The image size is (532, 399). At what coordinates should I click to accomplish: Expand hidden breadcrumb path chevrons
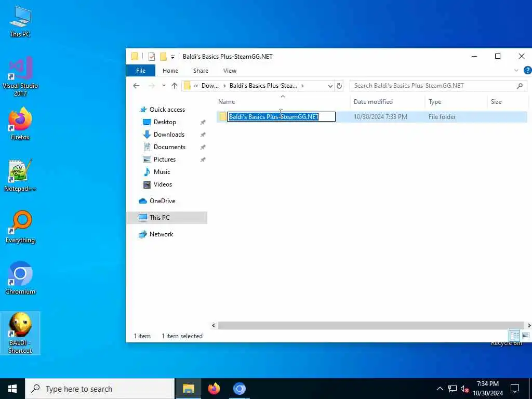pos(196,86)
